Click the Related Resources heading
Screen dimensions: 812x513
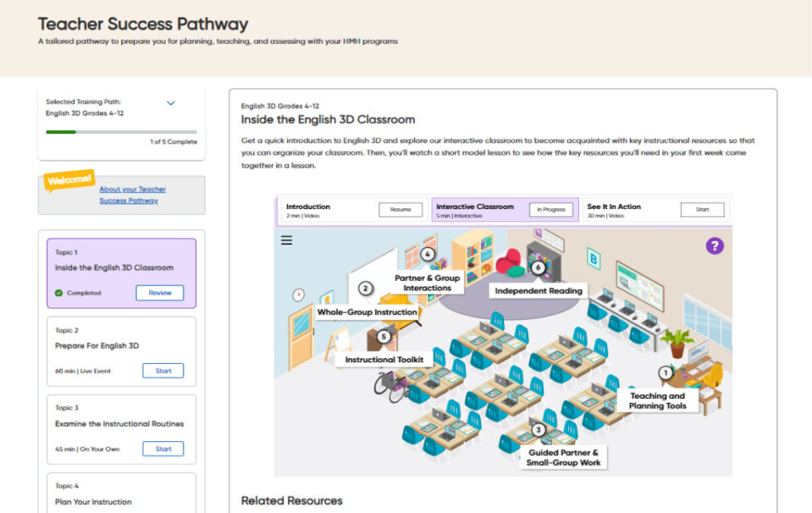[x=291, y=500]
